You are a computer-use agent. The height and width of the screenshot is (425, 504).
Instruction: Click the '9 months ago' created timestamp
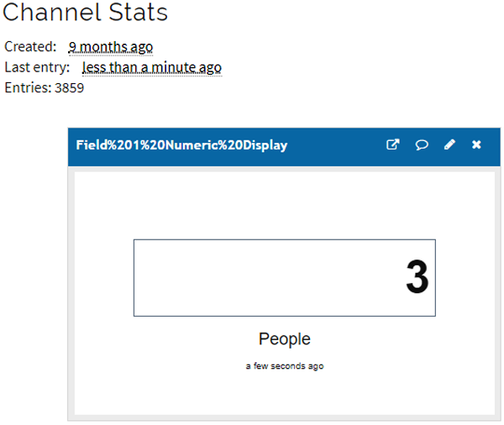coord(111,47)
